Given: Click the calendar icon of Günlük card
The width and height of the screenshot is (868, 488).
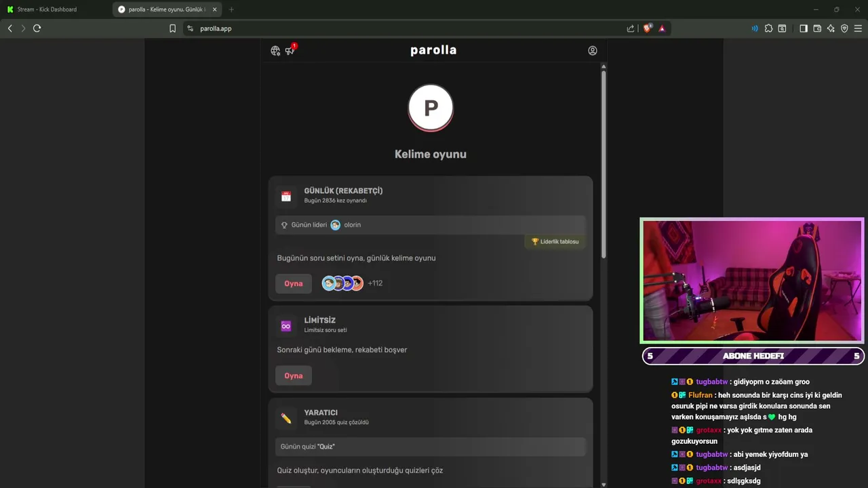Looking at the screenshot, I should pyautogui.click(x=286, y=197).
